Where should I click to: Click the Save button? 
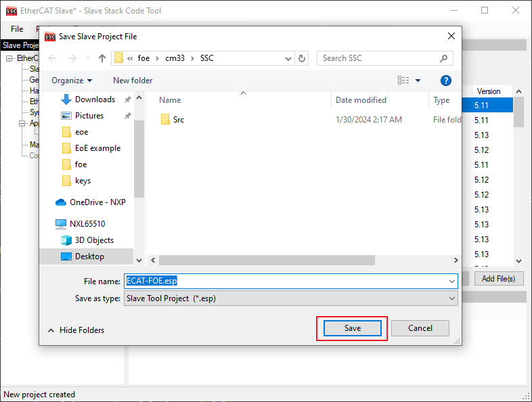353,328
